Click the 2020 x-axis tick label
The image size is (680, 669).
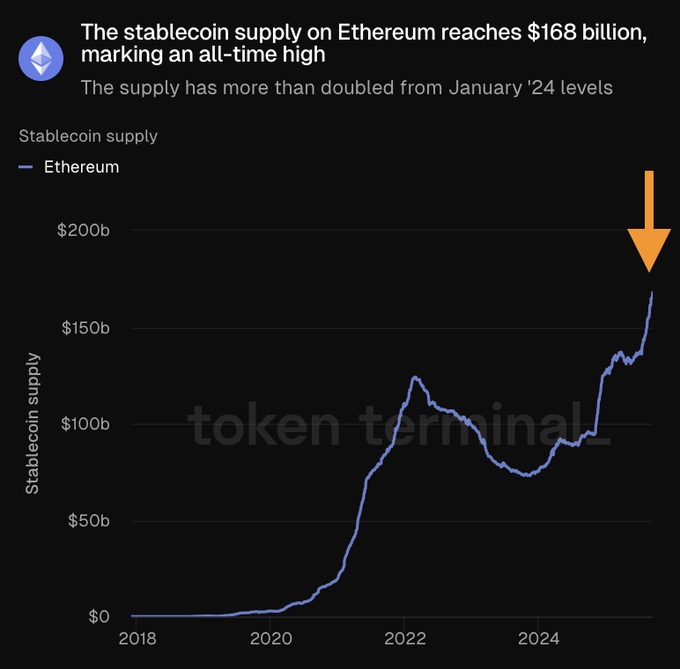271,638
